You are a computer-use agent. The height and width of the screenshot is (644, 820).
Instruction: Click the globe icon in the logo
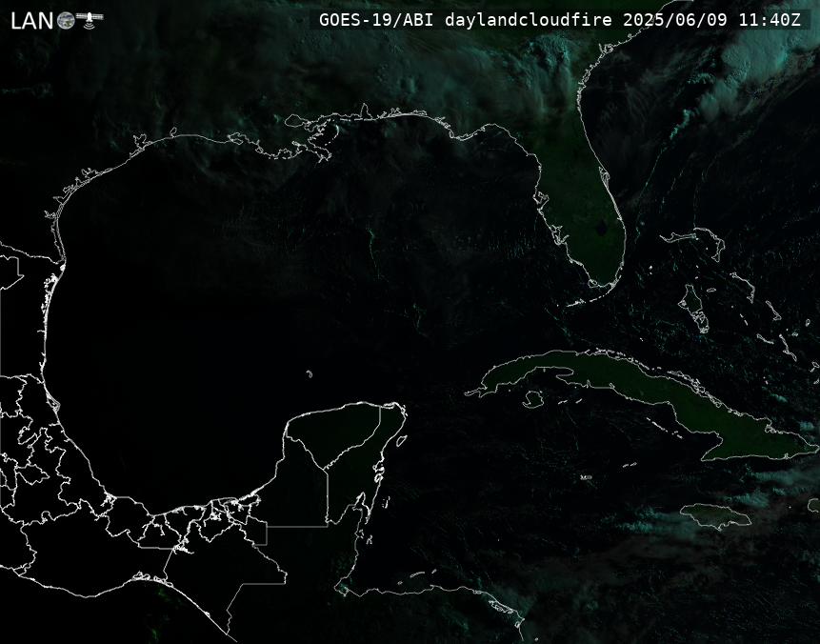66,20
